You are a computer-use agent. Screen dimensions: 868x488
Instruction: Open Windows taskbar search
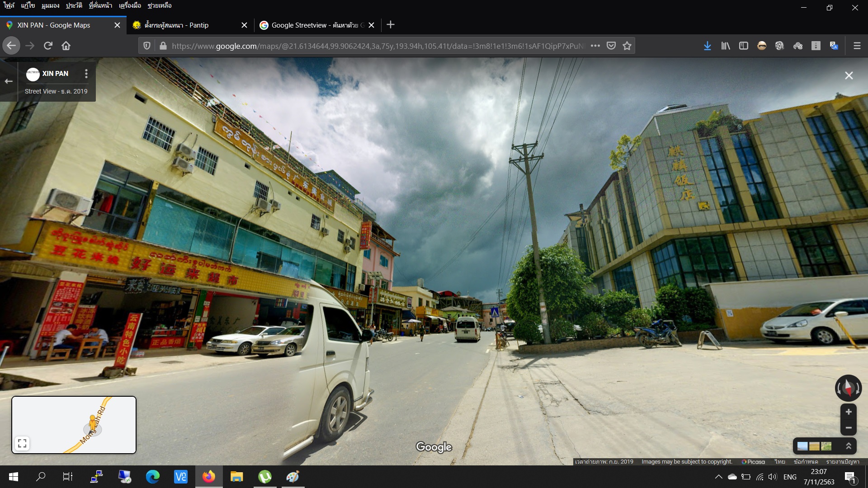click(x=41, y=477)
